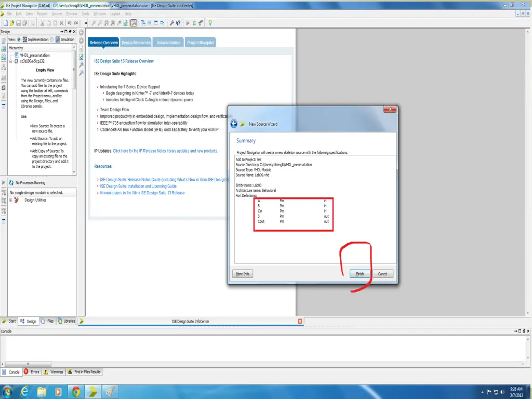Click Cancel in New Source Wizard

click(383, 274)
